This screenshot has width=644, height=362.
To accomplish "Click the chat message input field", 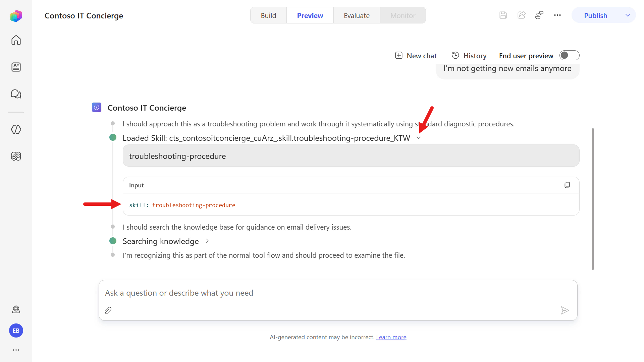I will pos(338,293).
